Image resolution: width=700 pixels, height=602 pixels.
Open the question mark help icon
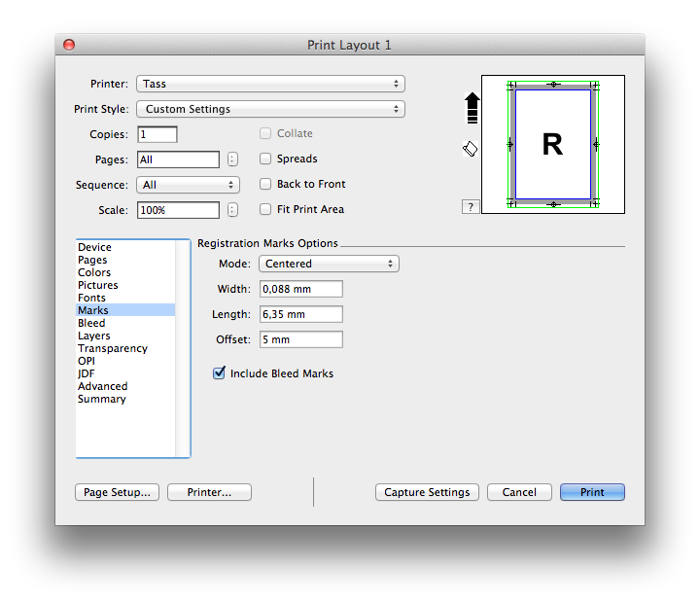pyautogui.click(x=471, y=207)
